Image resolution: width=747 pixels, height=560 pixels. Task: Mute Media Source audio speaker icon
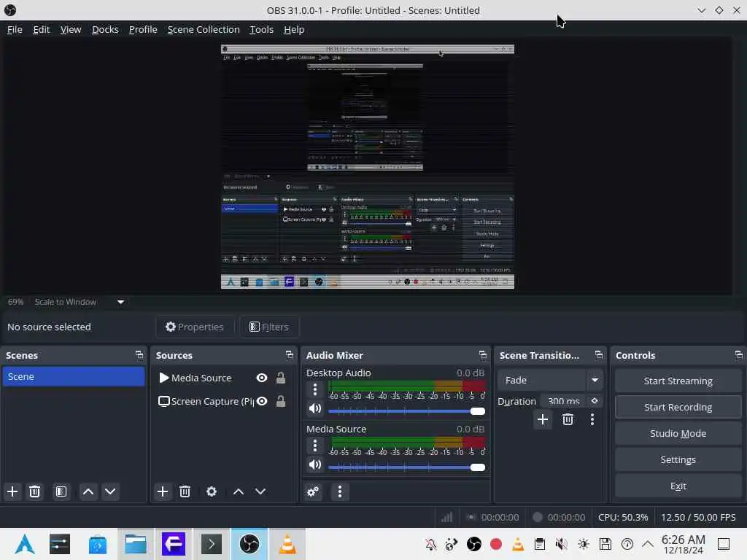(315, 464)
